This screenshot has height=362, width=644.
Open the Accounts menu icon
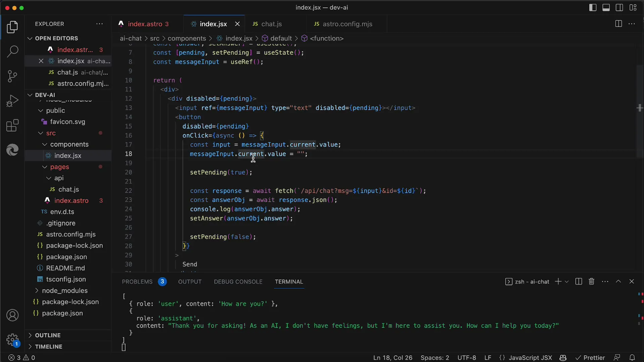tap(12, 315)
